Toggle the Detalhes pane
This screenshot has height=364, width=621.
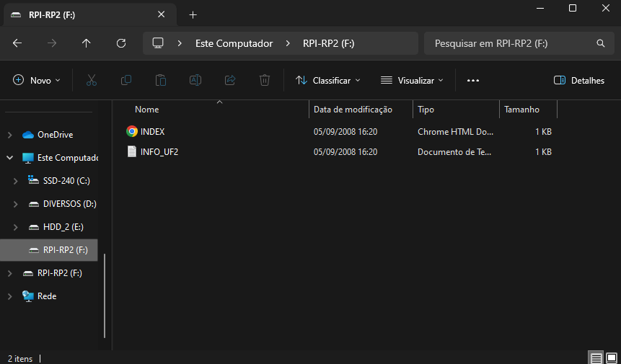click(x=578, y=80)
